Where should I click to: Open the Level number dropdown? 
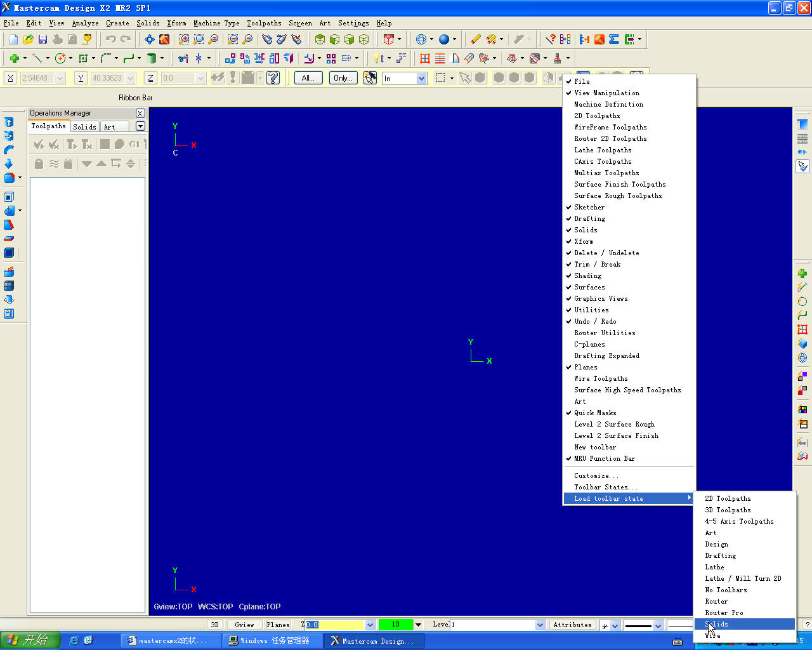pos(540,625)
